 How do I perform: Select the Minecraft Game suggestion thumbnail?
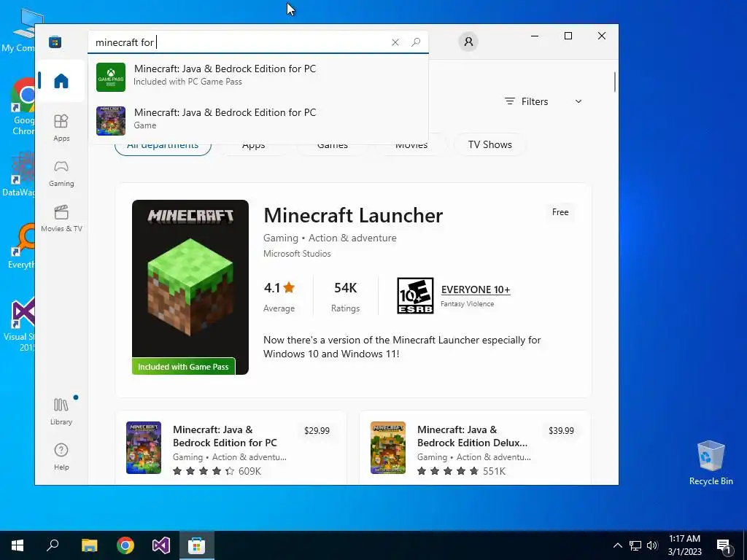pos(111,121)
